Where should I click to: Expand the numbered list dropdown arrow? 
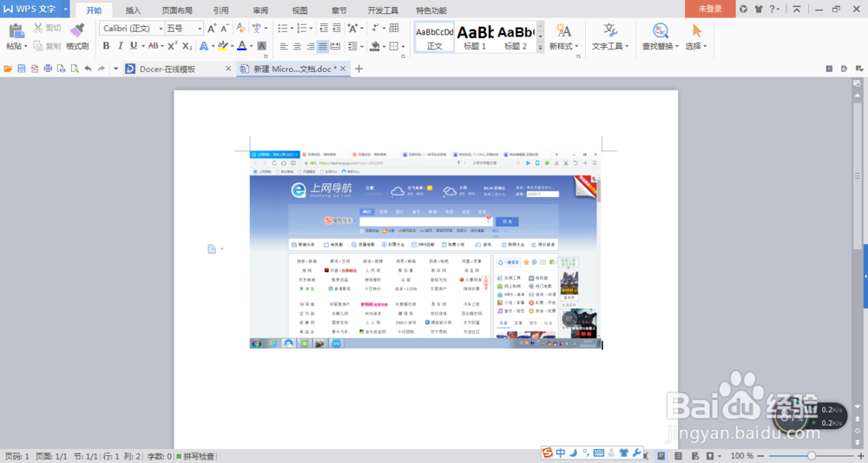[x=311, y=29]
